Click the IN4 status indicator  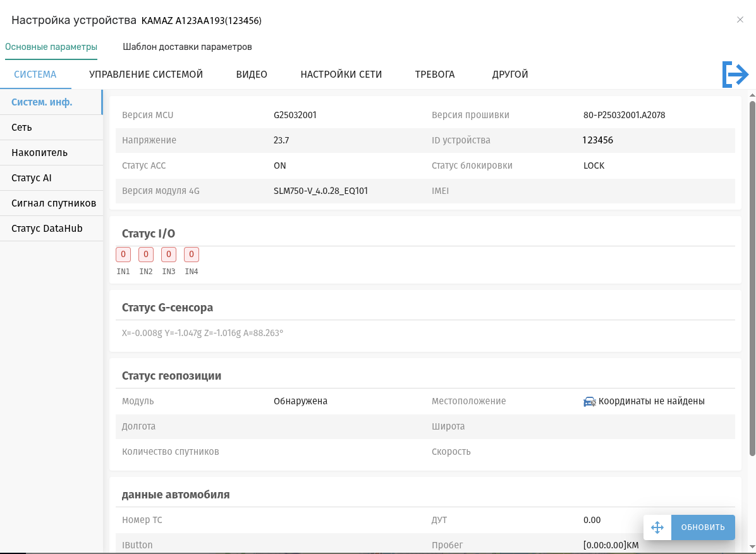click(x=192, y=255)
